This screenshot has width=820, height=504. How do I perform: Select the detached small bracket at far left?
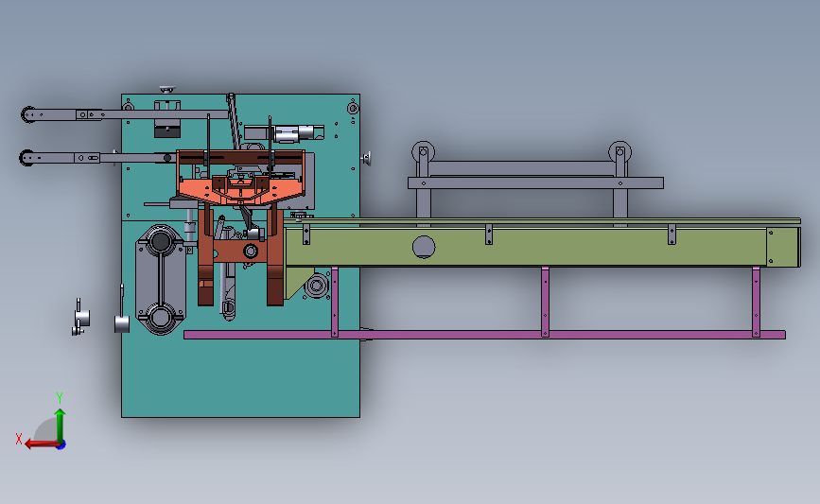[x=80, y=317]
